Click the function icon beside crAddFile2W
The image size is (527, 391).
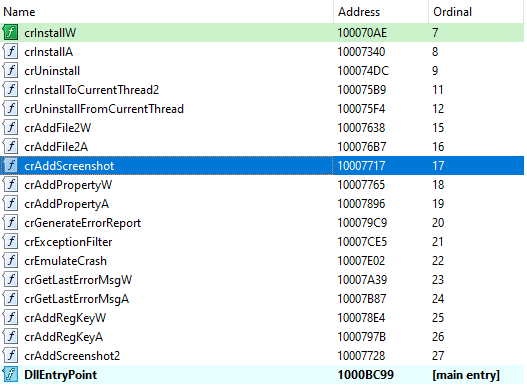pyautogui.click(x=10, y=128)
